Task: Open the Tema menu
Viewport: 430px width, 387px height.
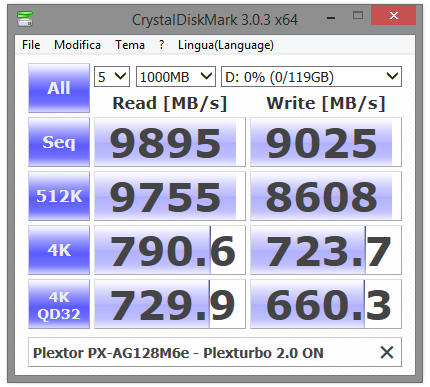Action: 130,45
